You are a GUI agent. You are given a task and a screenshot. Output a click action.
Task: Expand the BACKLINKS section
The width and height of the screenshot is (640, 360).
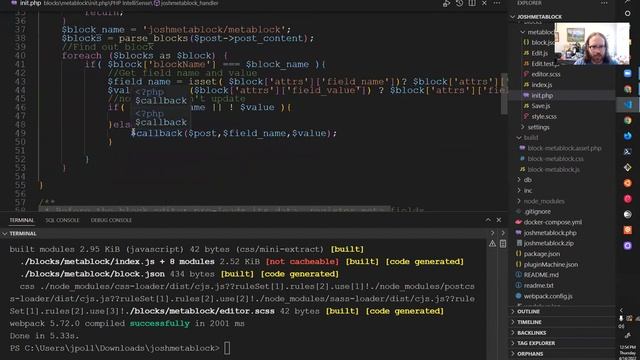531,333
